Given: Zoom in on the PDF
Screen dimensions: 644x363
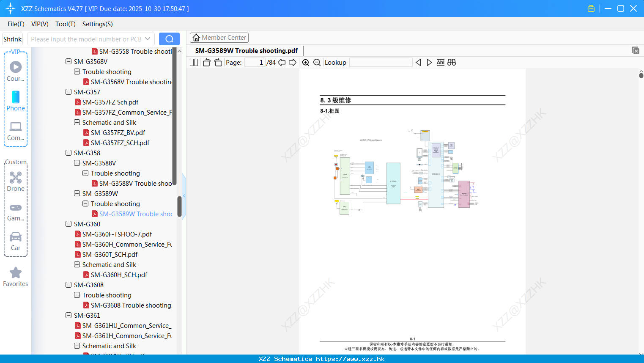Looking at the screenshot, I should [x=306, y=63].
